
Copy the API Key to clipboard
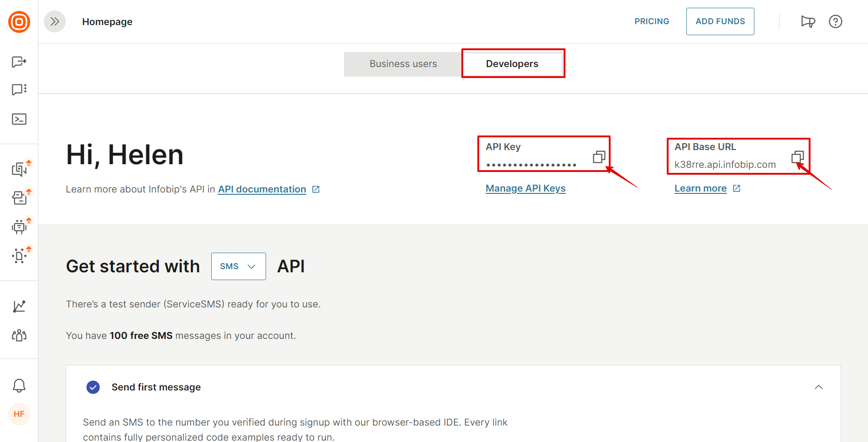599,157
